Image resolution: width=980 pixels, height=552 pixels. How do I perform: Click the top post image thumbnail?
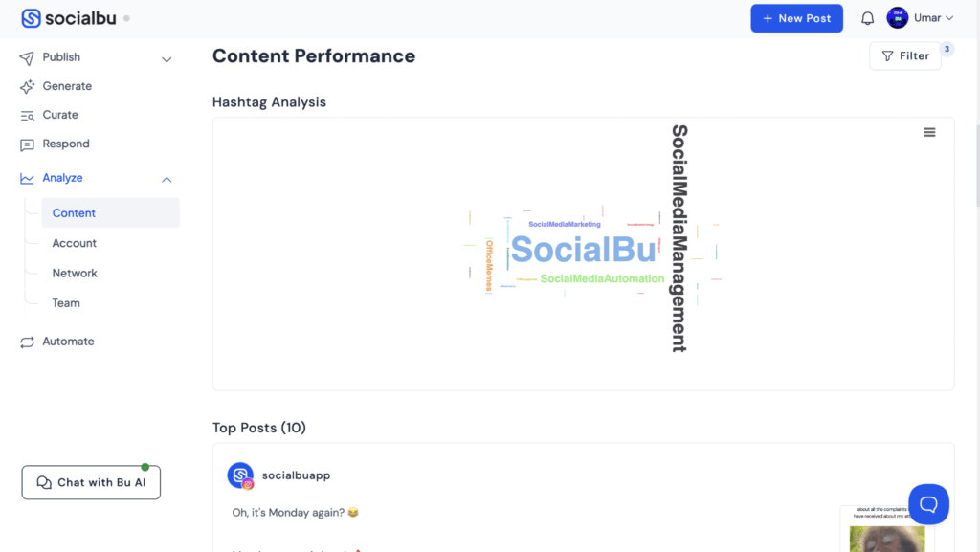886,531
